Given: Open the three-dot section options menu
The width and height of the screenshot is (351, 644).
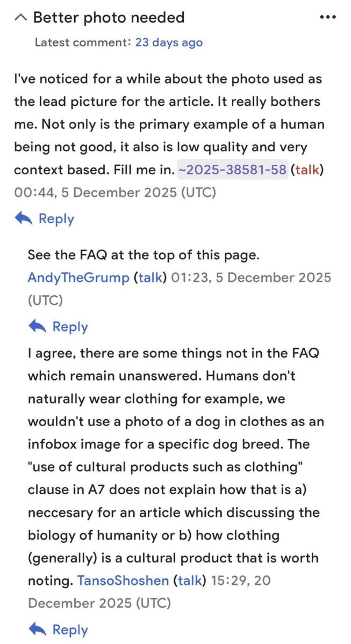Looking at the screenshot, I should pos(328,17).
